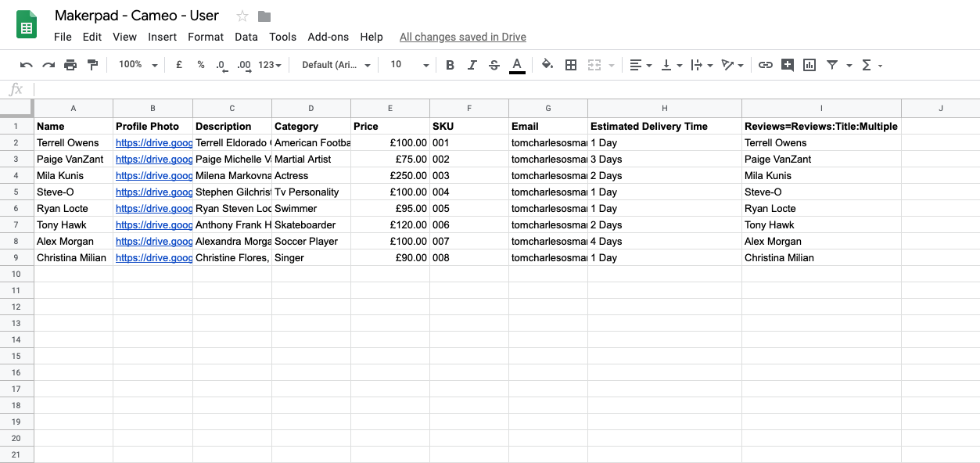Viewport: 980px width, 463px height.
Task: Click the Google Sheets home icon
Action: coord(27,24)
